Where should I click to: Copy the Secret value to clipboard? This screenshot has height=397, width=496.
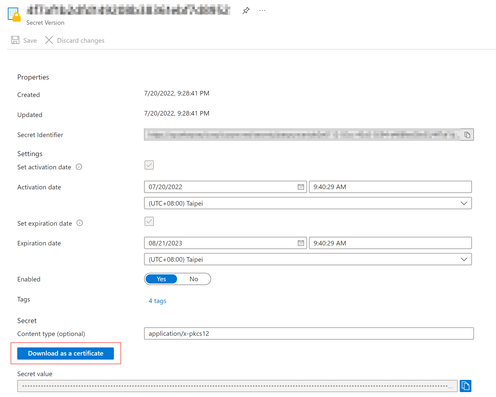(x=465, y=386)
